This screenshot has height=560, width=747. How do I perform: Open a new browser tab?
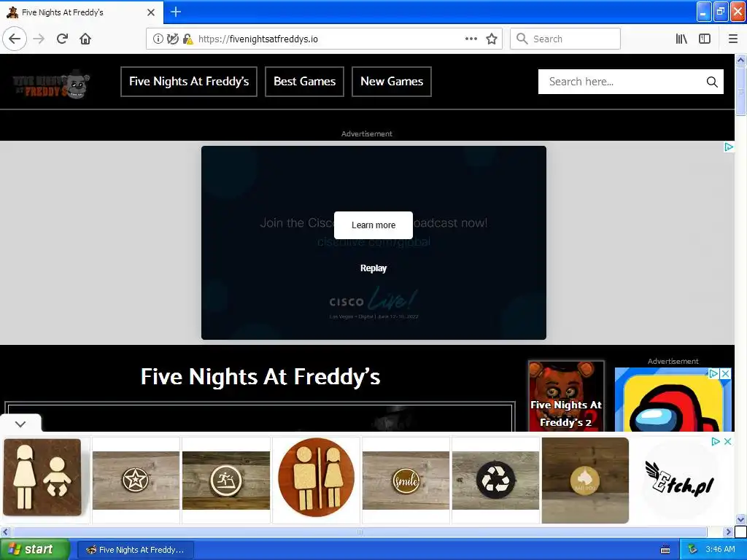(176, 12)
